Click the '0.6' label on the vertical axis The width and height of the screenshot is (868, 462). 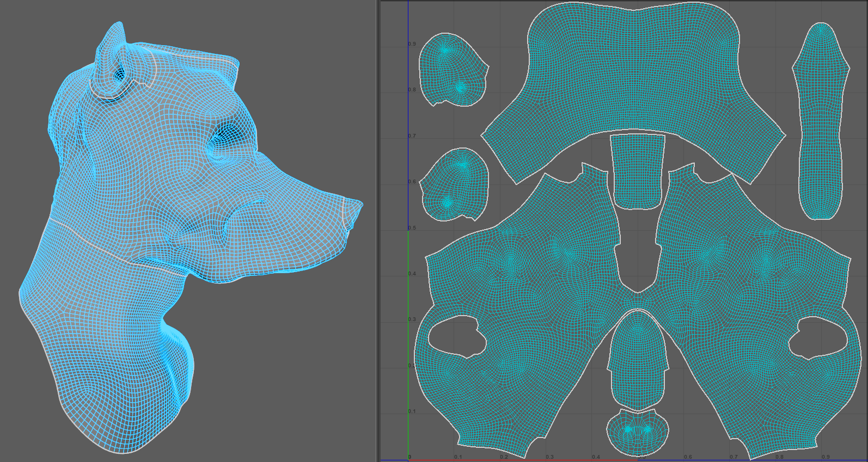(412, 182)
